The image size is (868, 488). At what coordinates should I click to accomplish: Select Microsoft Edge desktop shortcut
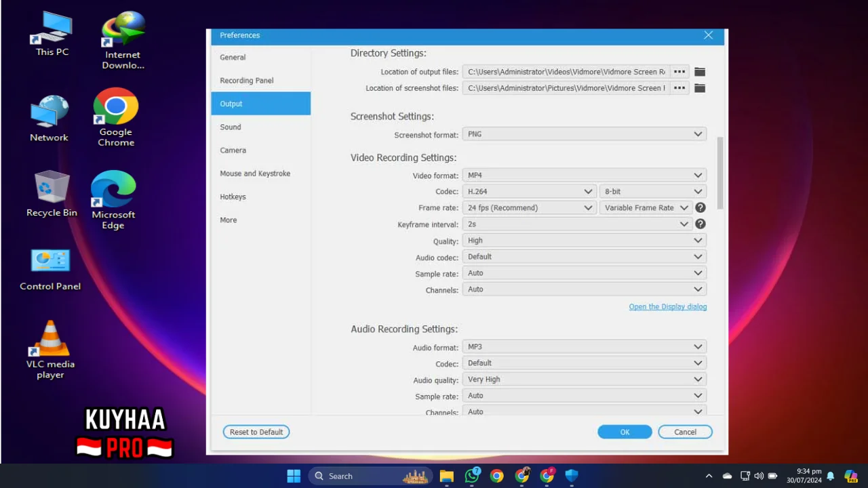click(x=113, y=200)
